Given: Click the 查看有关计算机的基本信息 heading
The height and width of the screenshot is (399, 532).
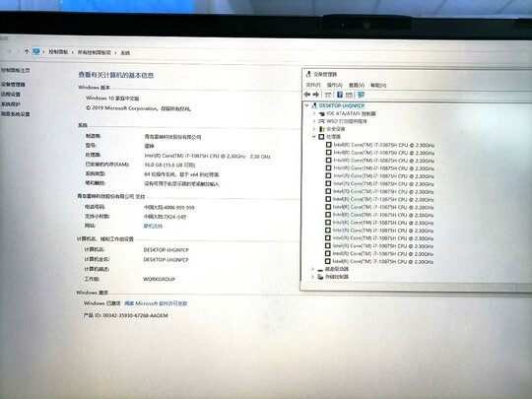Looking at the screenshot, I should 116,75.
